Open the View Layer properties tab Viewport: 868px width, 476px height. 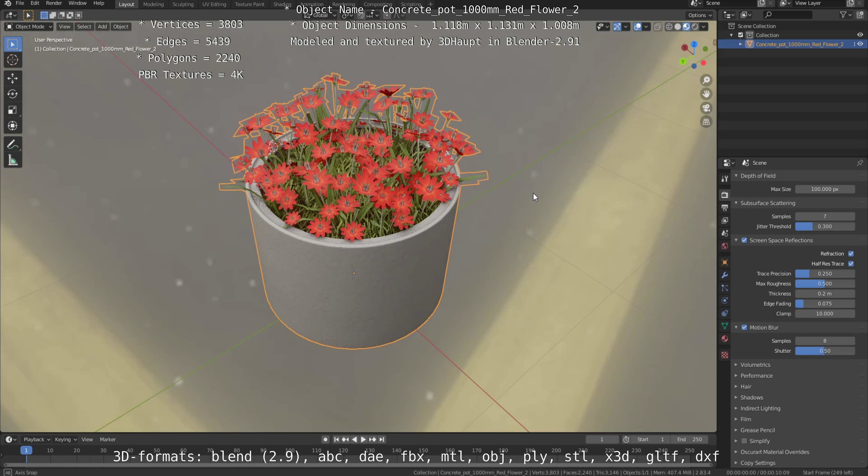(724, 220)
